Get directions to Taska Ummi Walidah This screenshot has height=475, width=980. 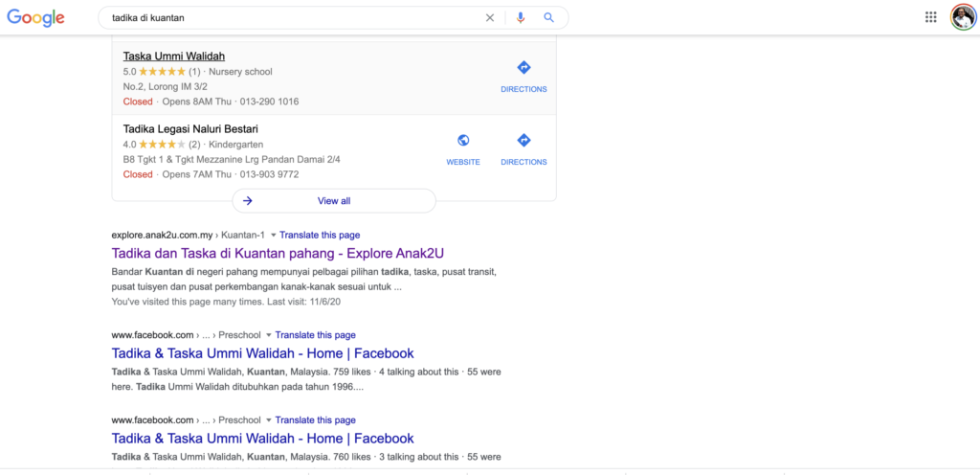(x=523, y=77)
